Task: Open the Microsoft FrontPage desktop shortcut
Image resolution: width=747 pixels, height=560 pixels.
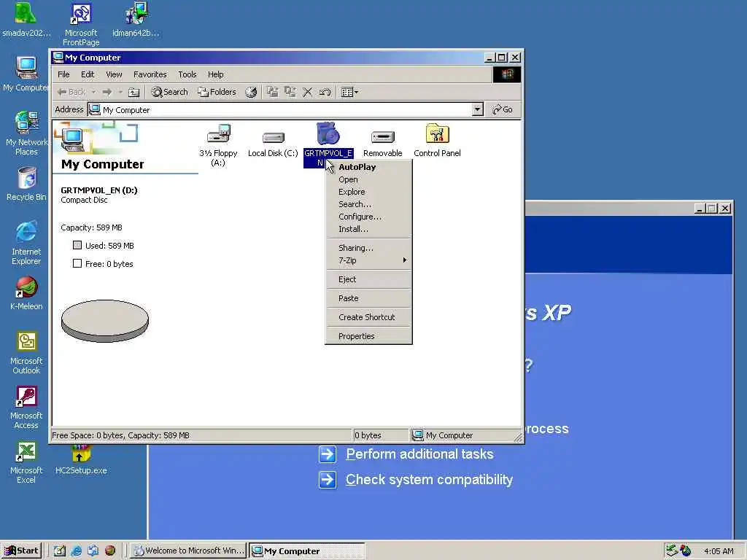Action: click(x=80, y=13)
